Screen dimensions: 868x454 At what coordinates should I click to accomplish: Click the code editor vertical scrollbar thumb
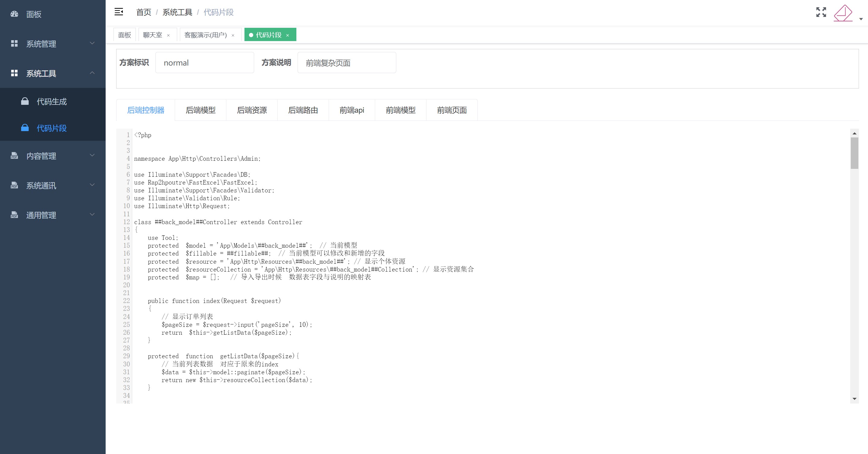click(854, 153)
